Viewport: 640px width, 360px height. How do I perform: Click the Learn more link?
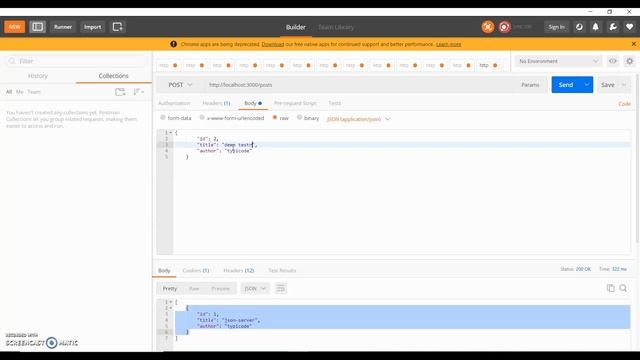[448, 44]
